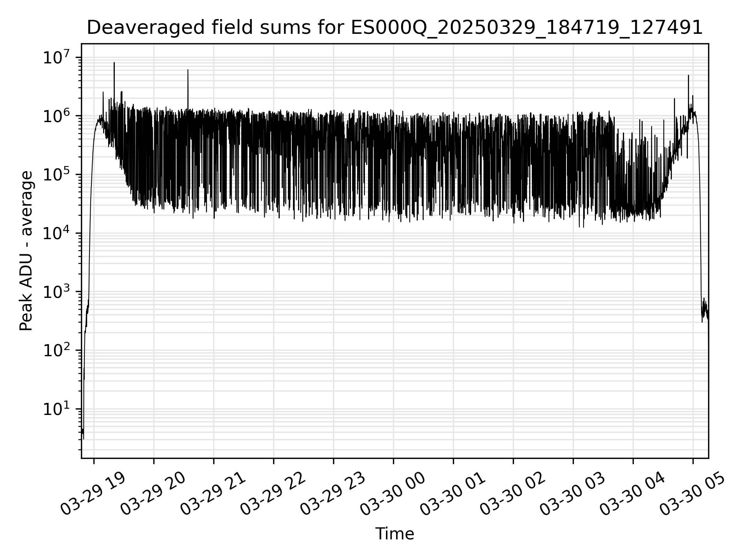
Task: Click the y tick label 10^5
Action: (x=57, y=174)
